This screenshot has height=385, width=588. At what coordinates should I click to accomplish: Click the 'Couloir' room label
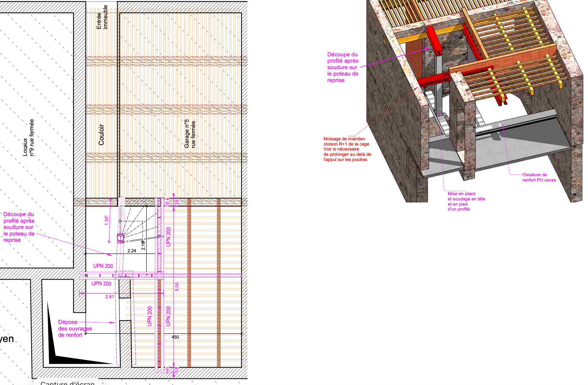pyautogui.click(x=101, y=135)
